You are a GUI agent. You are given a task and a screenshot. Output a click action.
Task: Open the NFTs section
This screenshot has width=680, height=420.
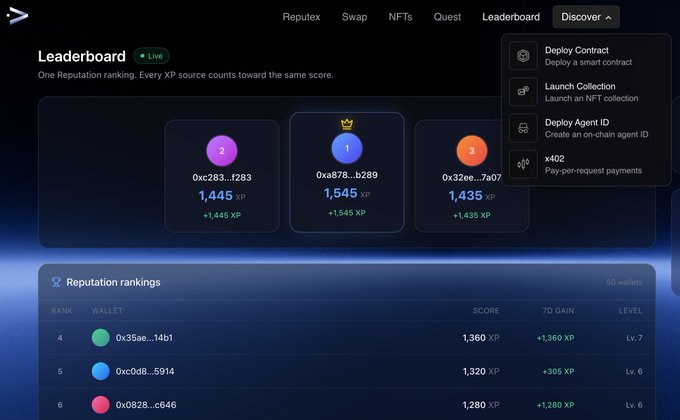tap(400, 17)
